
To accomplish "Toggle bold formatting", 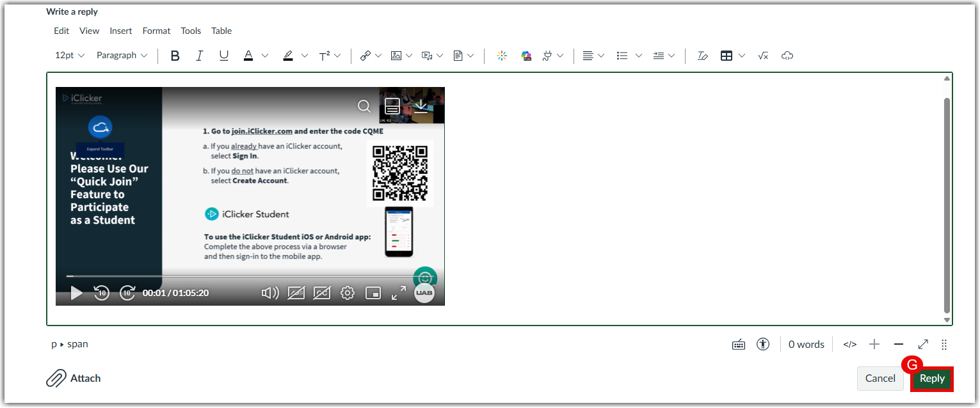I will click(x=175, y=56).
